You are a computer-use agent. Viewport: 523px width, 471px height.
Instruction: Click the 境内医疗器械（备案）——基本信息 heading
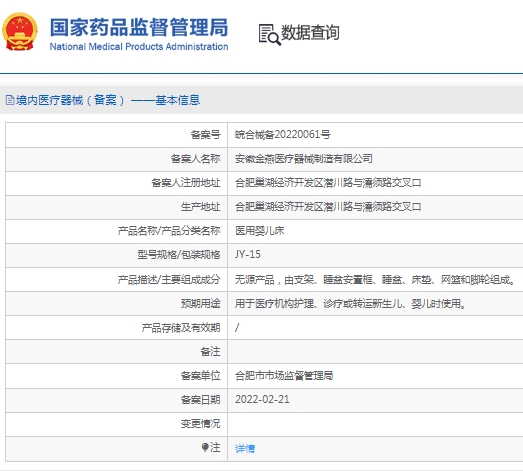pyautogui.click(x=108, y=100)
